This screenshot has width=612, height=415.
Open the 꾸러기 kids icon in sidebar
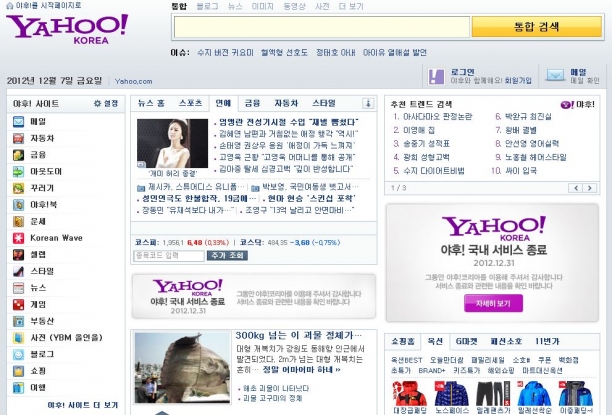18,188
